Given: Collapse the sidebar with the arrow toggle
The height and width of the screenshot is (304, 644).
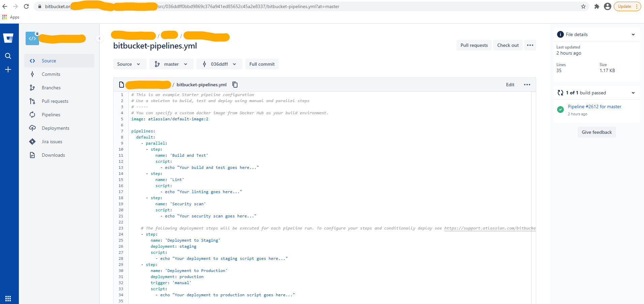Looking at the screenshot, I should pos(99,38).
